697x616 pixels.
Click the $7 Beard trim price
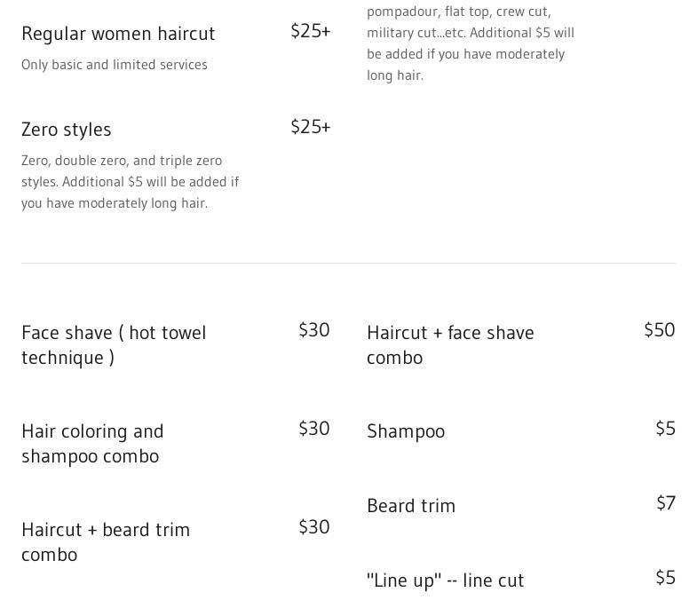click(x=666, y=503)
